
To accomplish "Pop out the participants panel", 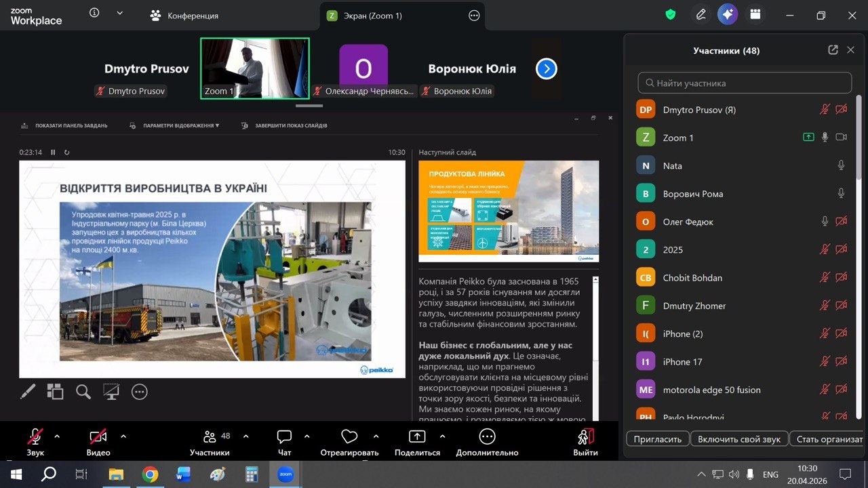I will pos(833,50).
